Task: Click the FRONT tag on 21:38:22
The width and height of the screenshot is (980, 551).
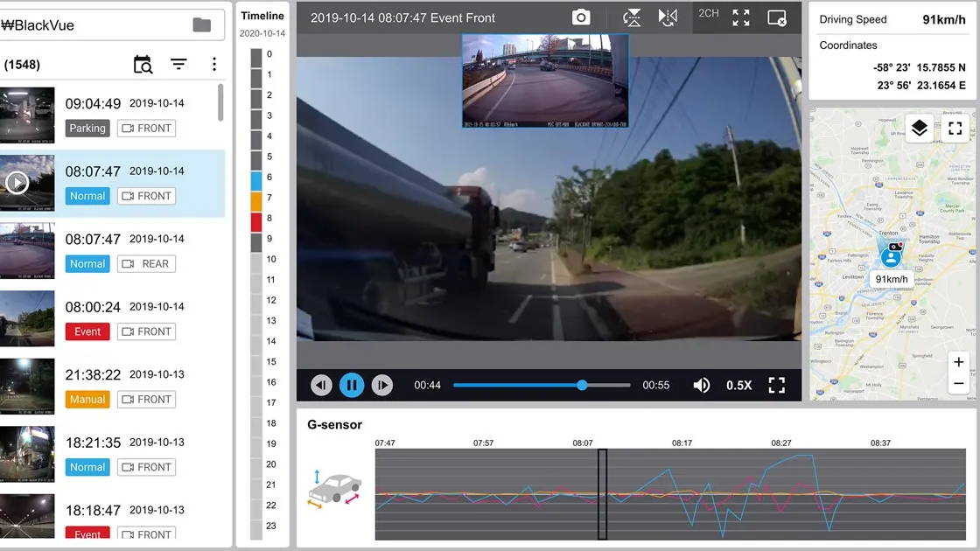Action: [x=146, y=399]
